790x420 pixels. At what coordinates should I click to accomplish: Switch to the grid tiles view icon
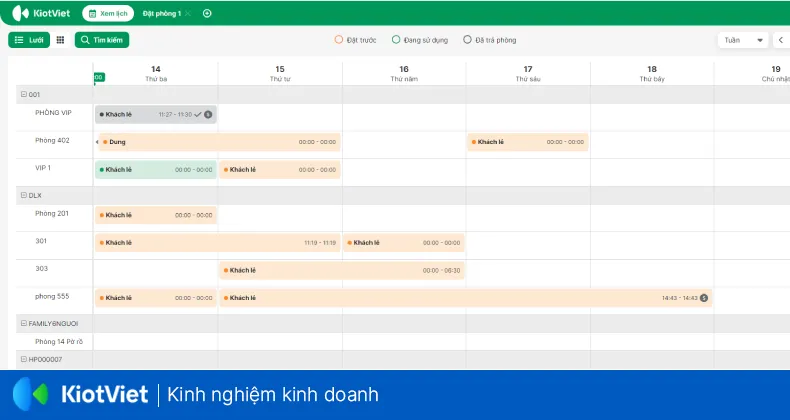pos(60,40)
